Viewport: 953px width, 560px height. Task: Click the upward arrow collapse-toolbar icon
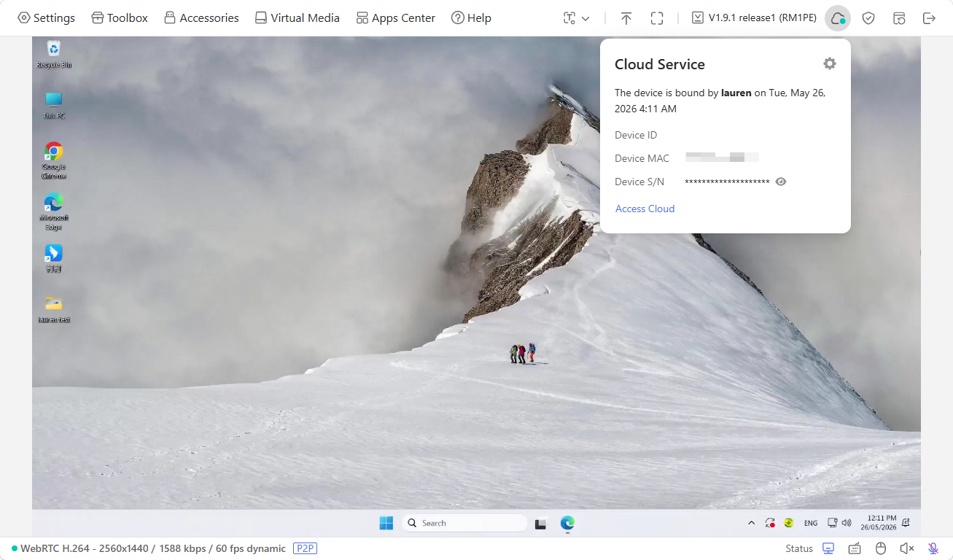point(626,18)
